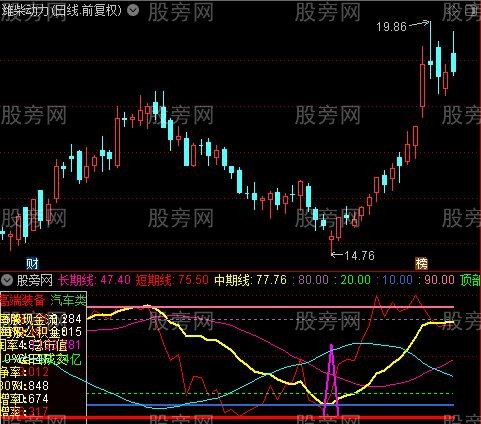481x424 pixels.
Task: Click the 19.86 high price label
Action: [391, 27]
